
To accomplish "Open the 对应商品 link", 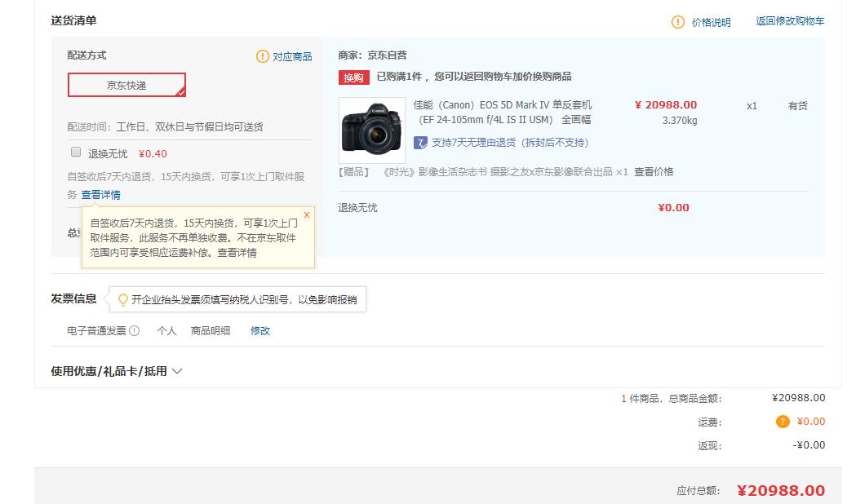I will click(292, 57).
